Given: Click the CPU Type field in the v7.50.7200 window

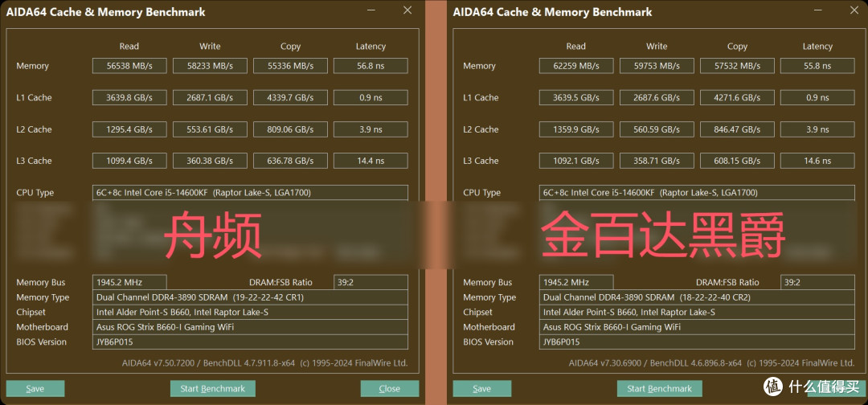Looking at the screenshot, I should pyautogui.click(x=250, y=193).
